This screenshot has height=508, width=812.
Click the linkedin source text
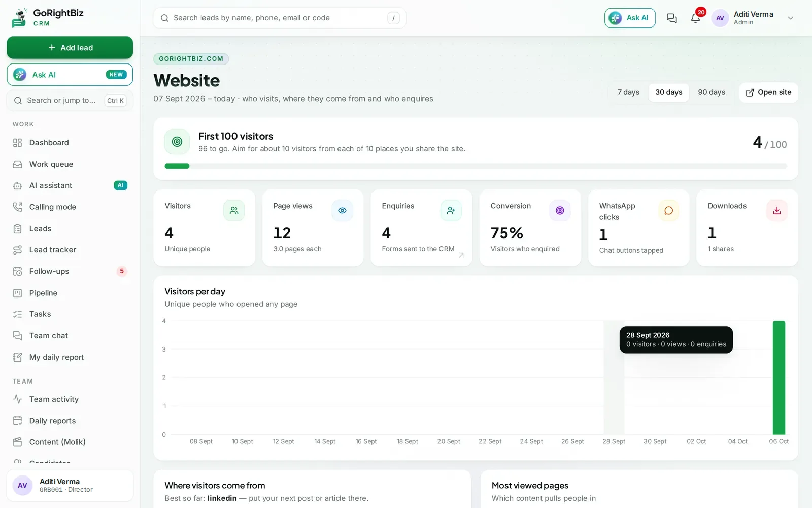(222, 498)
